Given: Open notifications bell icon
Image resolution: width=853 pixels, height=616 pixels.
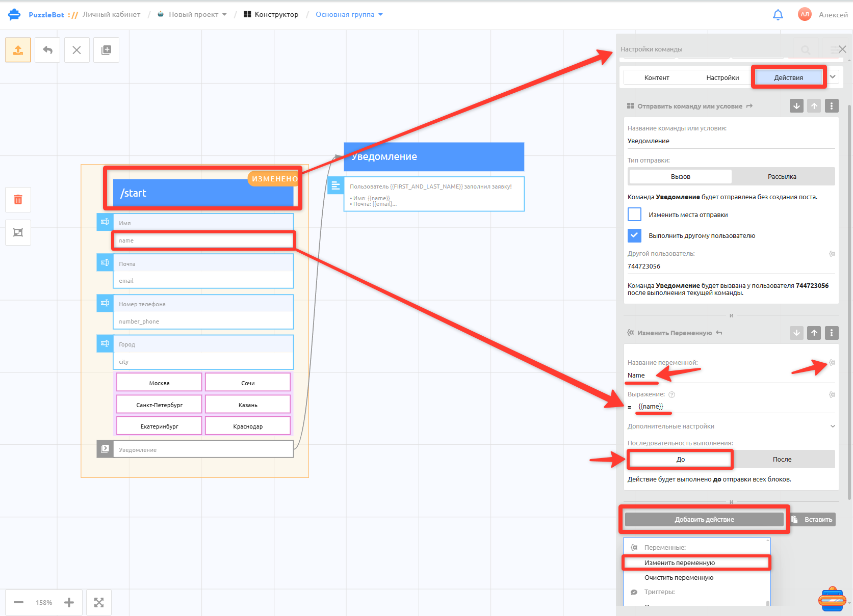Looking at the screenshot, I should pos(778,15).
